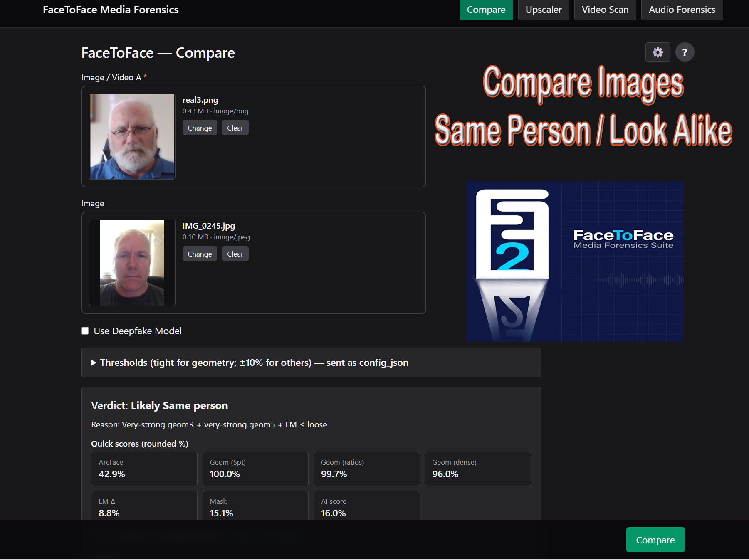The width and height of the screenshot is (749, 560).
Task: Open the real3.png thumbnail preview
Action: pyautogui.click(x=132, y=136)
